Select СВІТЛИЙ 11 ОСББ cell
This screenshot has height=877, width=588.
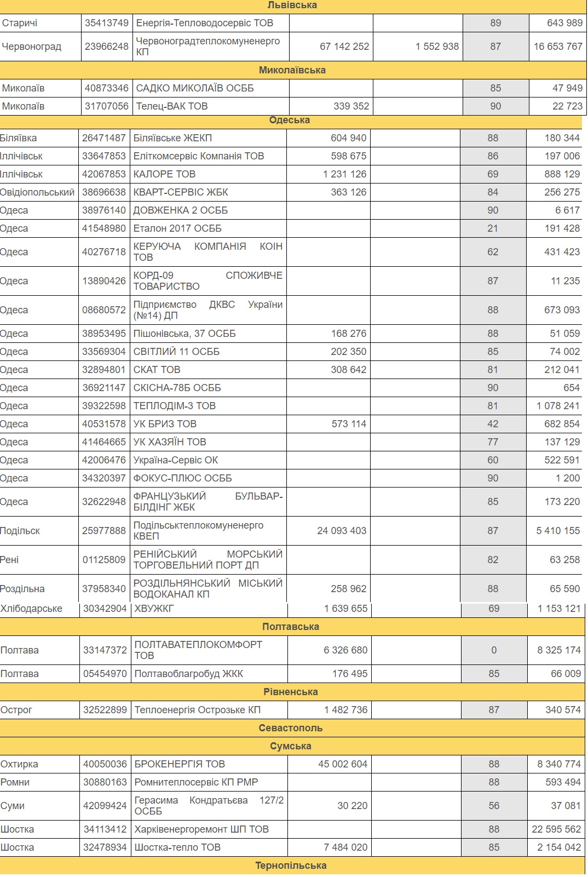(x=208, y=352)
